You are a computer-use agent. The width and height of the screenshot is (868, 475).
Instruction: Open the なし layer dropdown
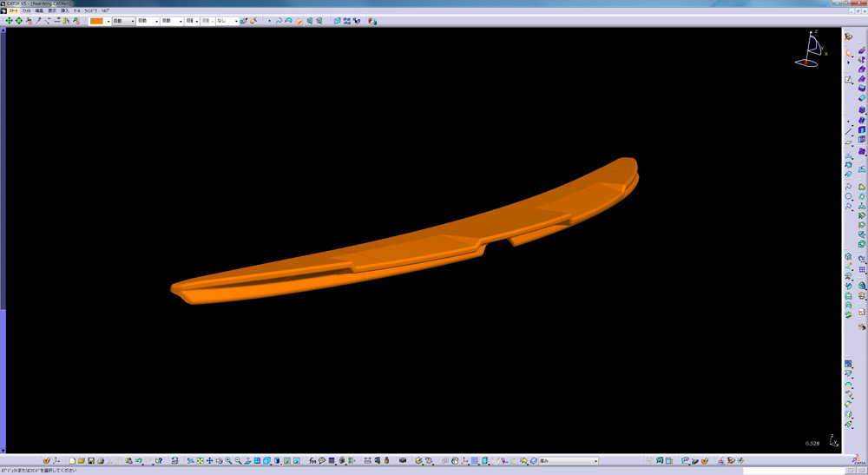[227, 21]
